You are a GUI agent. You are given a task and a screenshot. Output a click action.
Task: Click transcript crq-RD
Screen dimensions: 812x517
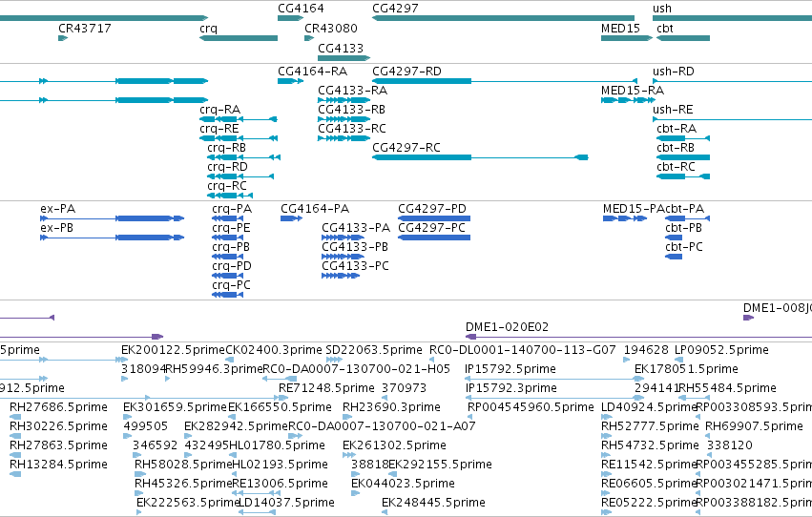point(240,176)
